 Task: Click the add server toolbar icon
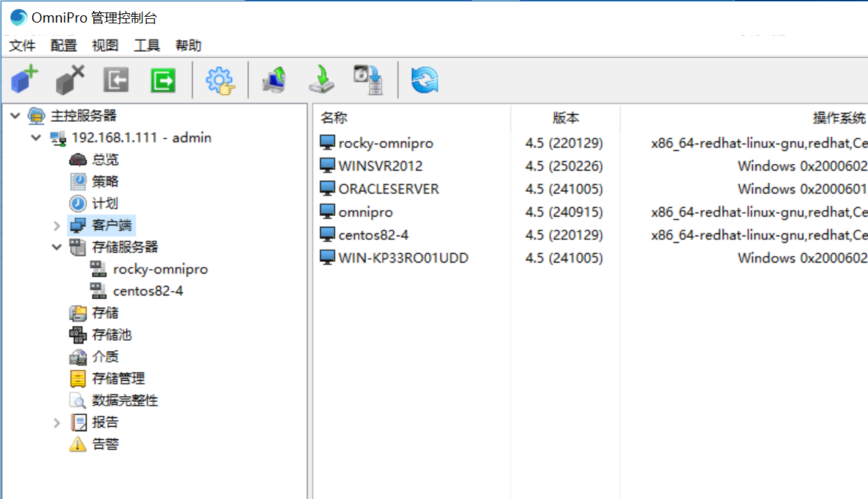coord(24,79)
